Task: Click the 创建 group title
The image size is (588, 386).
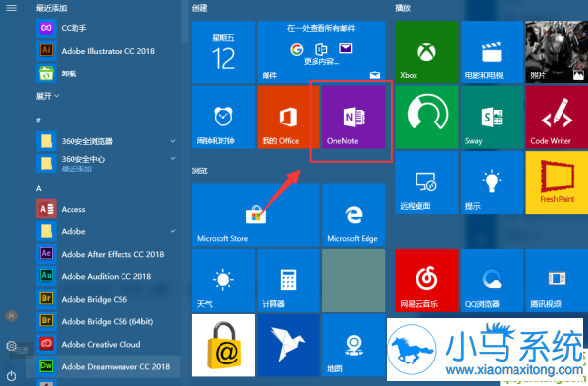Action: [200, 8]
